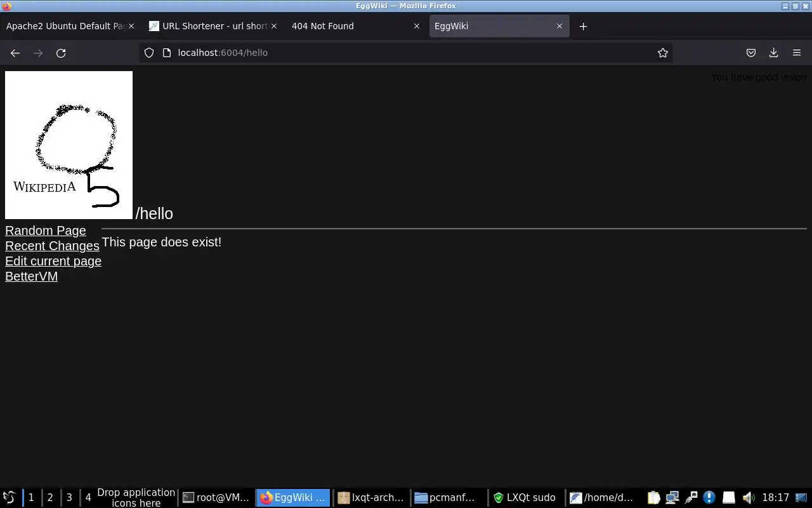The width and height of the screenshot is (812, 508).
Task: Select the EggWiki Firefox taskbar entry
Action: (293, 497)
